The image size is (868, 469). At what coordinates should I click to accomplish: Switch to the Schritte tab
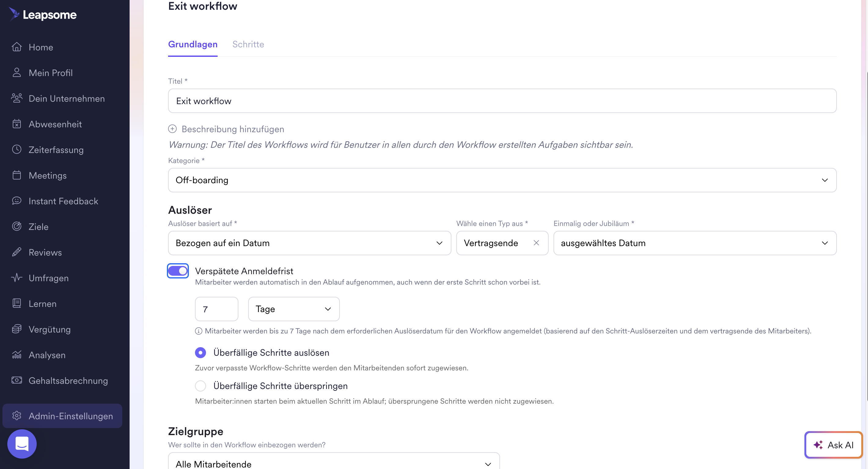pos(248,44)
